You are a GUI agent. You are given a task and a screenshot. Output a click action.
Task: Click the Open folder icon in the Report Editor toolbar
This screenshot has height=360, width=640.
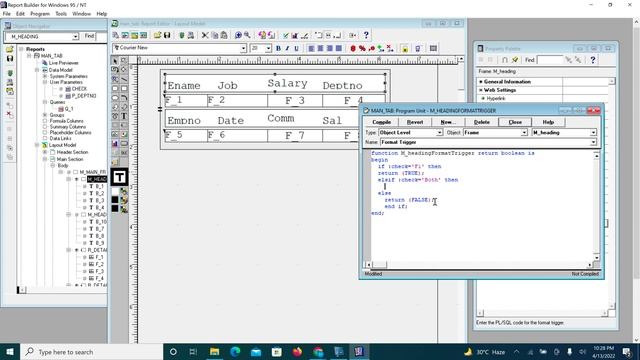[x=158, y=36]
